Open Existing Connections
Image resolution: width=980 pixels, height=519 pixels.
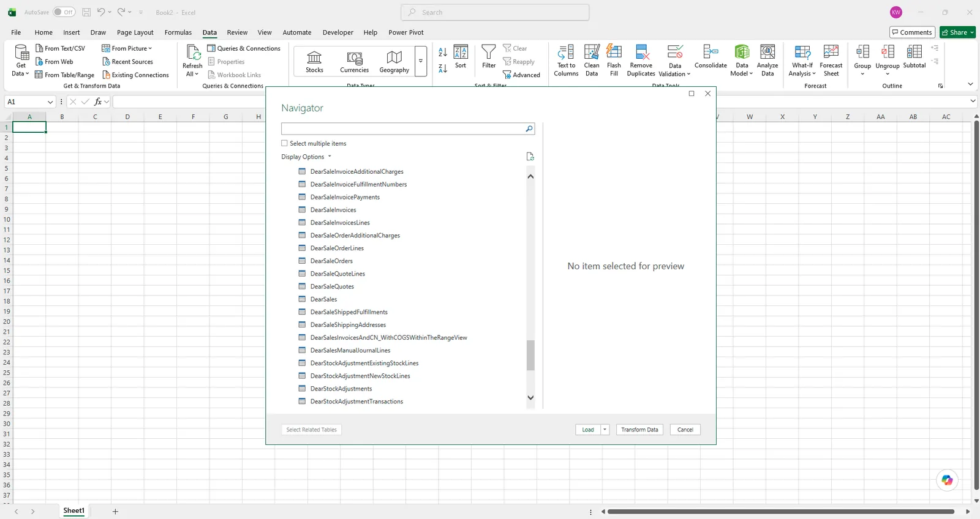coord(135,75)
